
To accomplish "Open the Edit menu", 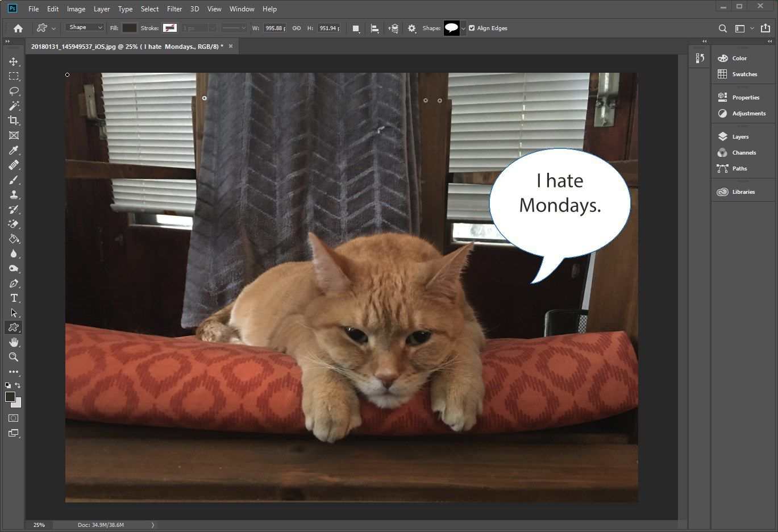I will (53, 9).
